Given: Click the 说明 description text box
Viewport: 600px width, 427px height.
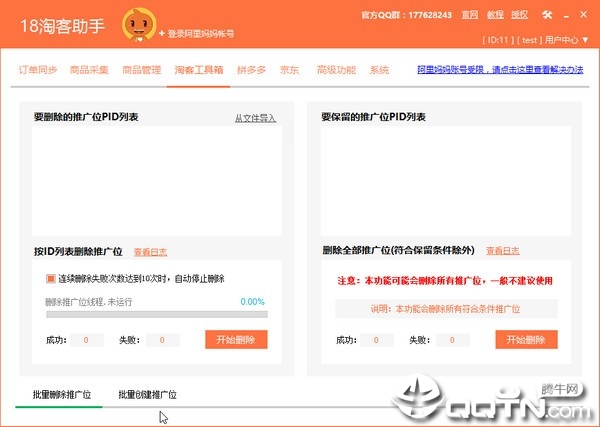Looking at the screenshot, I should click(x=446, y=309).
